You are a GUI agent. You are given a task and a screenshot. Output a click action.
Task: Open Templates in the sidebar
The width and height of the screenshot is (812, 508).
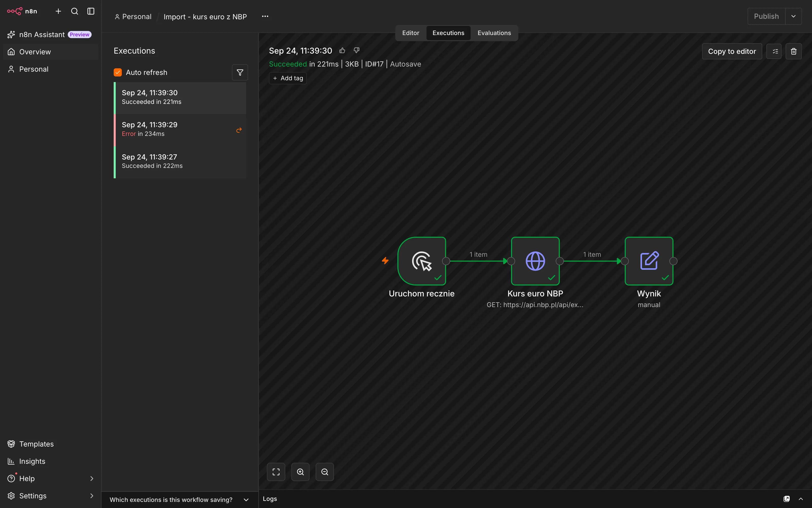[50, 444]
